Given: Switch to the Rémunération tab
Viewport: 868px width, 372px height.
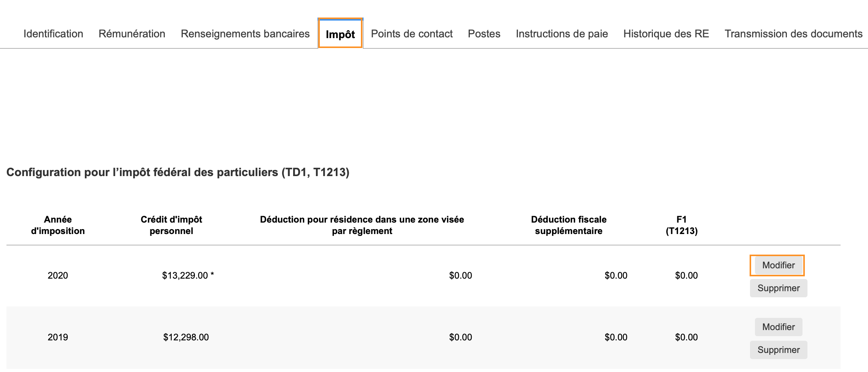Looking at the screenshot, I should (x=132, y=34).
